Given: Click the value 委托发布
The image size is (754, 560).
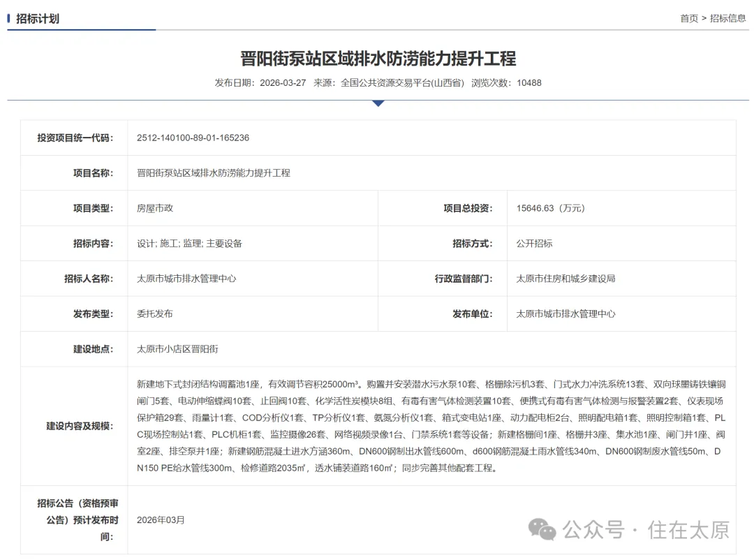Looking at the screenshot, I should pos(155,314).
